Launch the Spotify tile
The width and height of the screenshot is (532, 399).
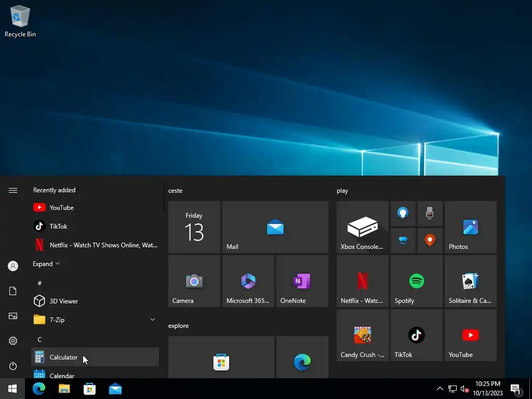(417, 281)
